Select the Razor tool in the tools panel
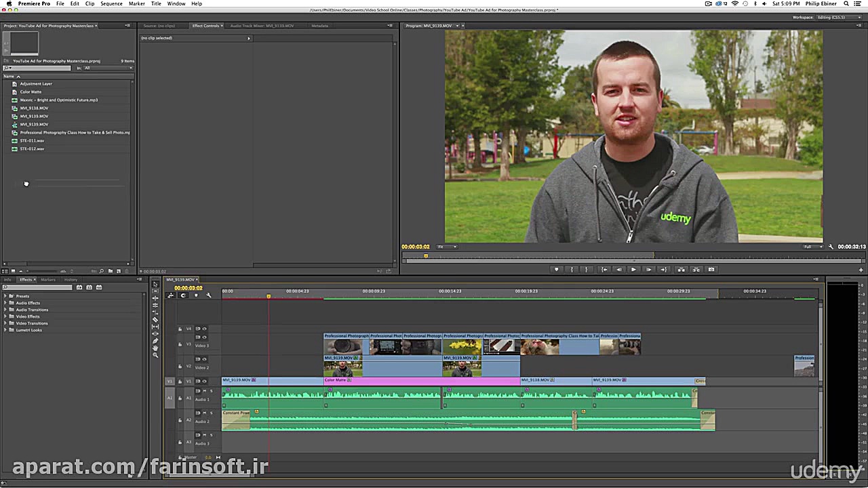 pos(155,319)
